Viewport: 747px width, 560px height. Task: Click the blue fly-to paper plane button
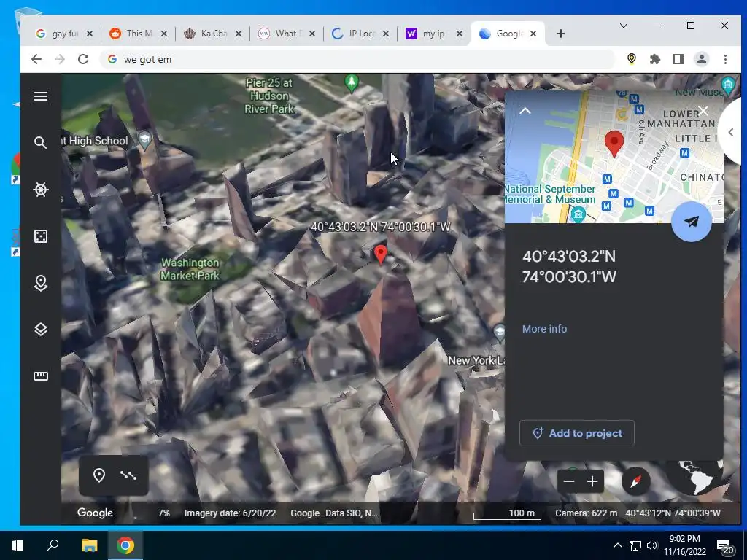[x=692, y=222]
